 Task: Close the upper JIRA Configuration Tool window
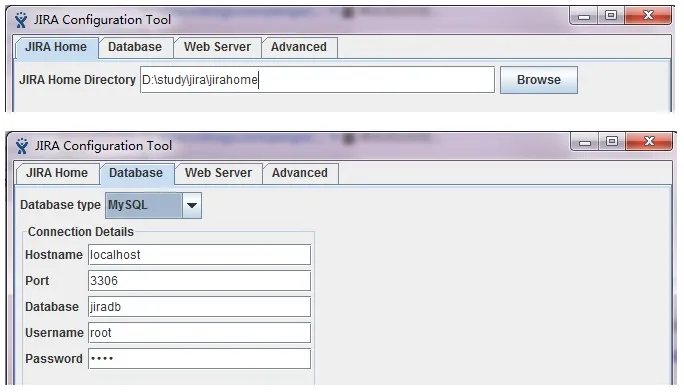pos(648,16)
